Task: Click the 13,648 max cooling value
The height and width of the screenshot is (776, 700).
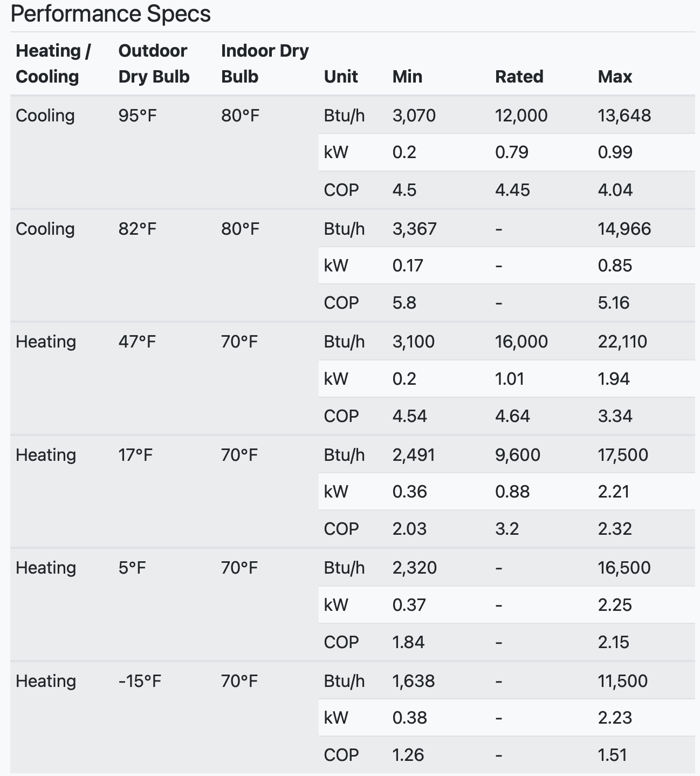Action: [624, 115]
